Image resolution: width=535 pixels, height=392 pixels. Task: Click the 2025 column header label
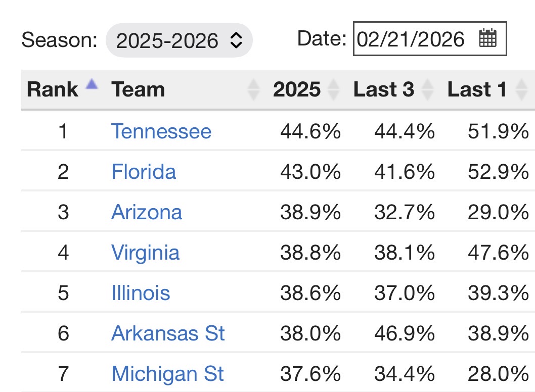[297, 90]
